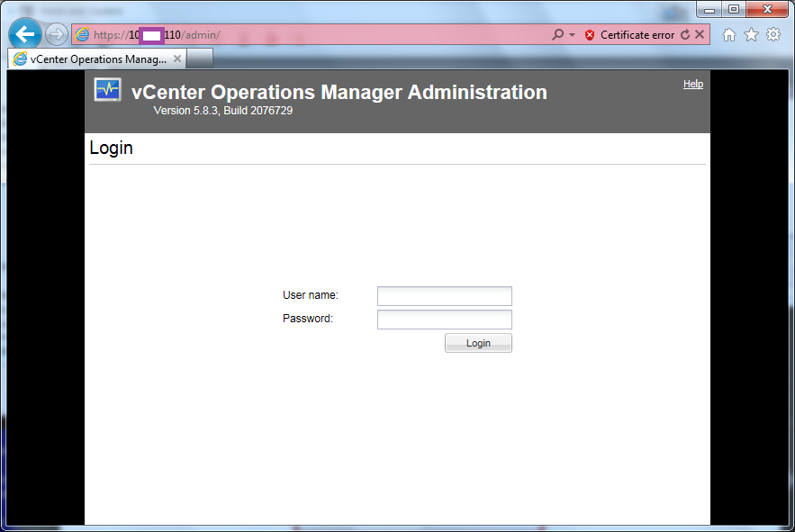This screenshot has height=532, width=795.
Task: Click the Login page heading text
Action: tap(111, 149)
